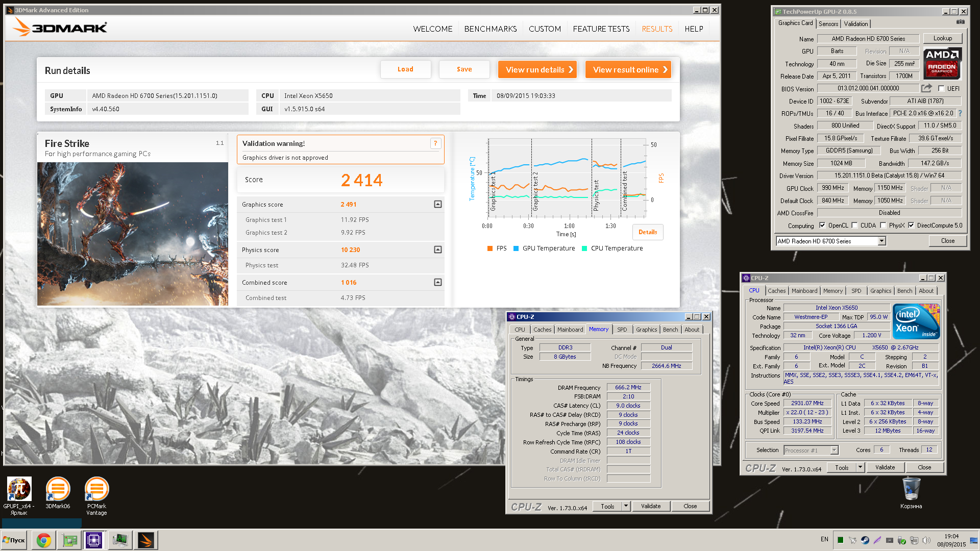Click the jet plane tray icon
The image size is (980, 551).
coord(853,540)
